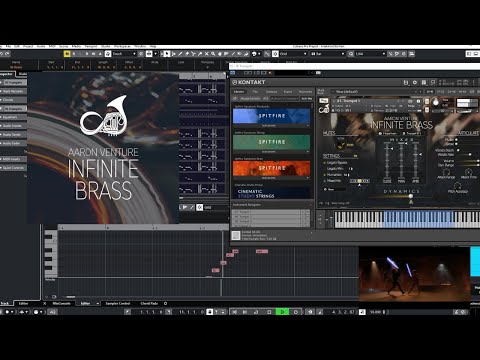480x360 pixels.
Task: Open the File menu
Action: [x=9, y=46]
